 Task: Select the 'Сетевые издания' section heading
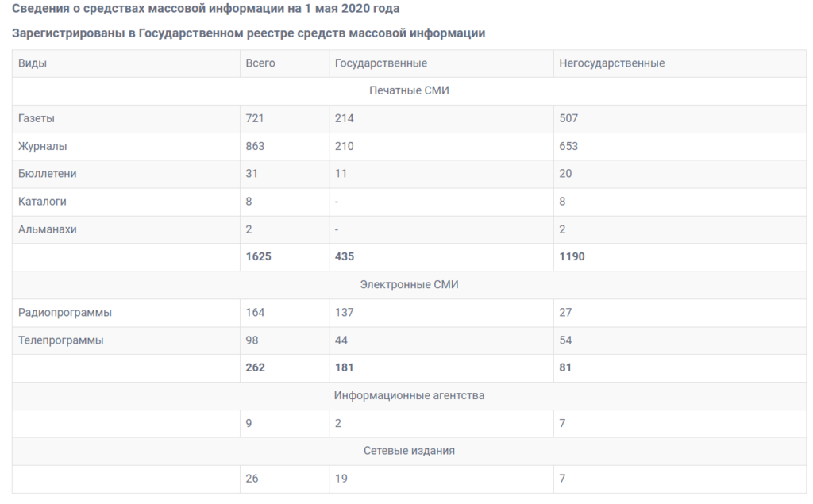pos(409,451)
